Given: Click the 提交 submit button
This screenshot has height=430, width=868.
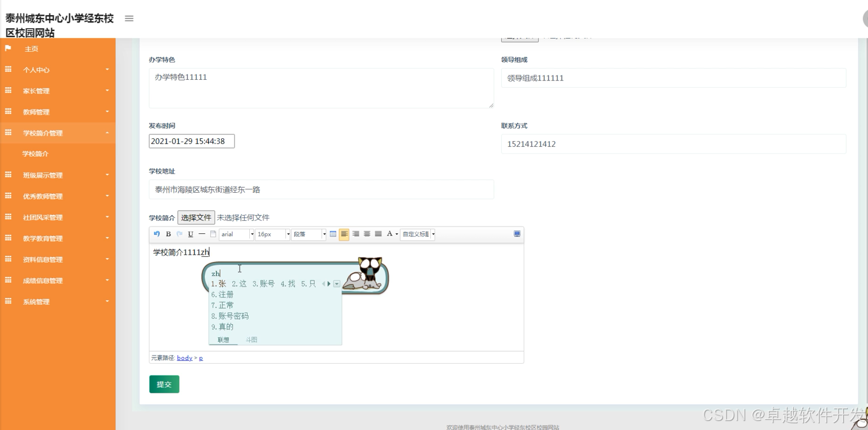Looking at the screenshot, I should [x=164, y=384].
